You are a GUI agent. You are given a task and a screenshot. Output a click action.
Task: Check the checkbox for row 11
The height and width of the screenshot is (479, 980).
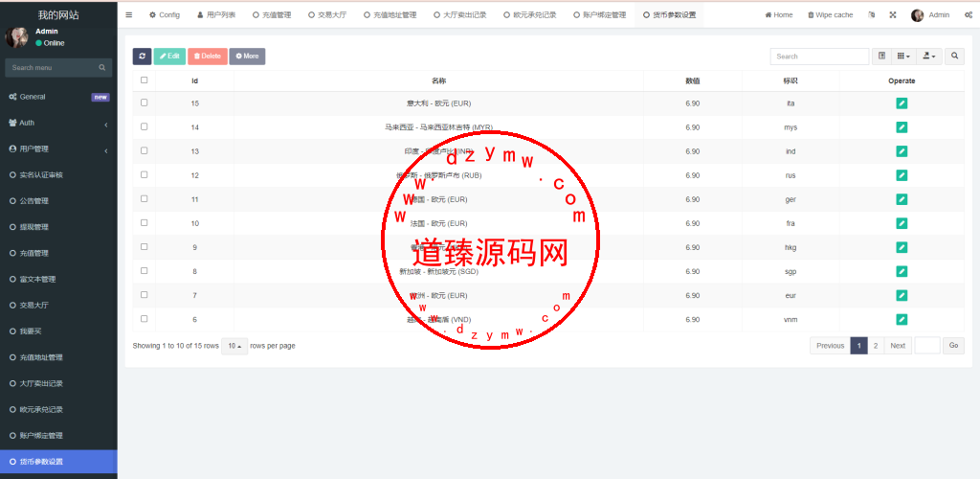pyautogui.click(x=145, y=198)
